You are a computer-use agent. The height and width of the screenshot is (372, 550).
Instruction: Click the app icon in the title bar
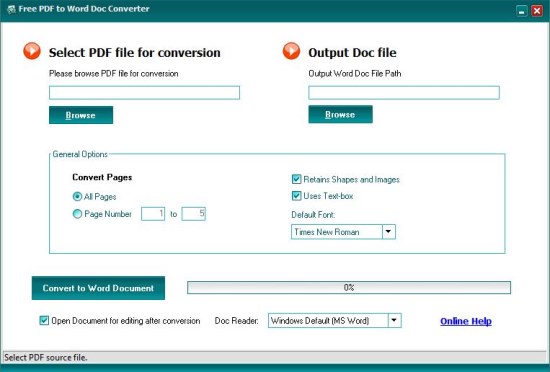point(12,9)
